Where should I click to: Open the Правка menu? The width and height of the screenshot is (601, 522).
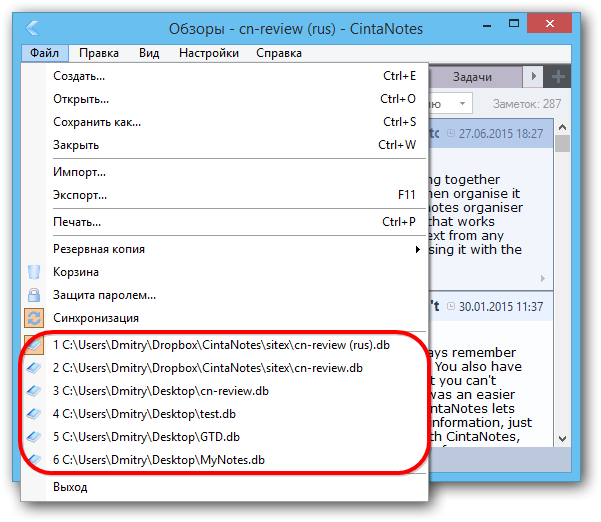99,53
